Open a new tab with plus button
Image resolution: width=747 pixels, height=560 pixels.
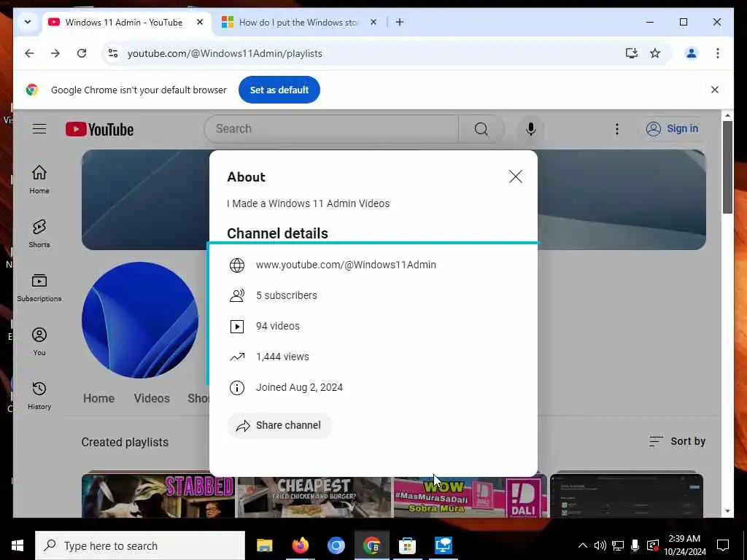400,22
